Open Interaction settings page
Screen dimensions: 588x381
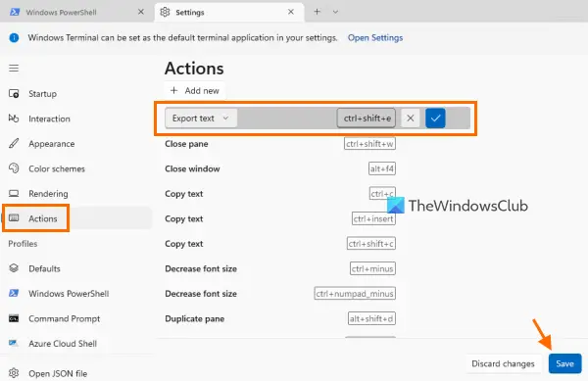click(76, 119)
